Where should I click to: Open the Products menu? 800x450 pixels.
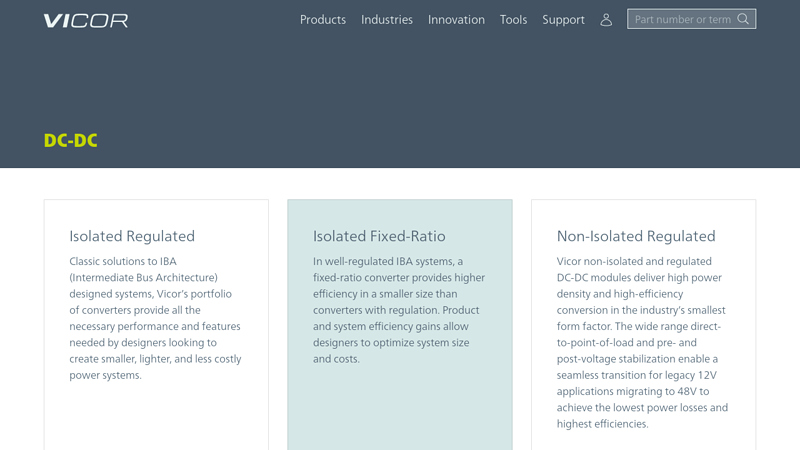(x=323, y=20)
